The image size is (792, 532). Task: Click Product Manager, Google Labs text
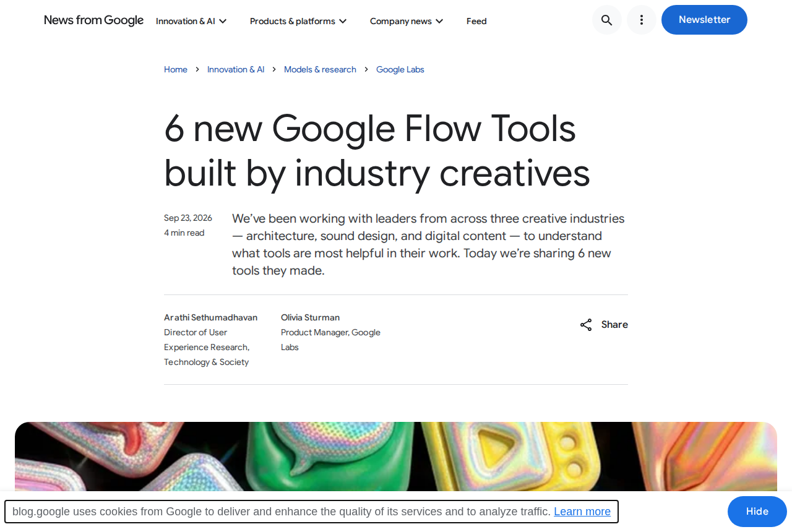(330, 340)
